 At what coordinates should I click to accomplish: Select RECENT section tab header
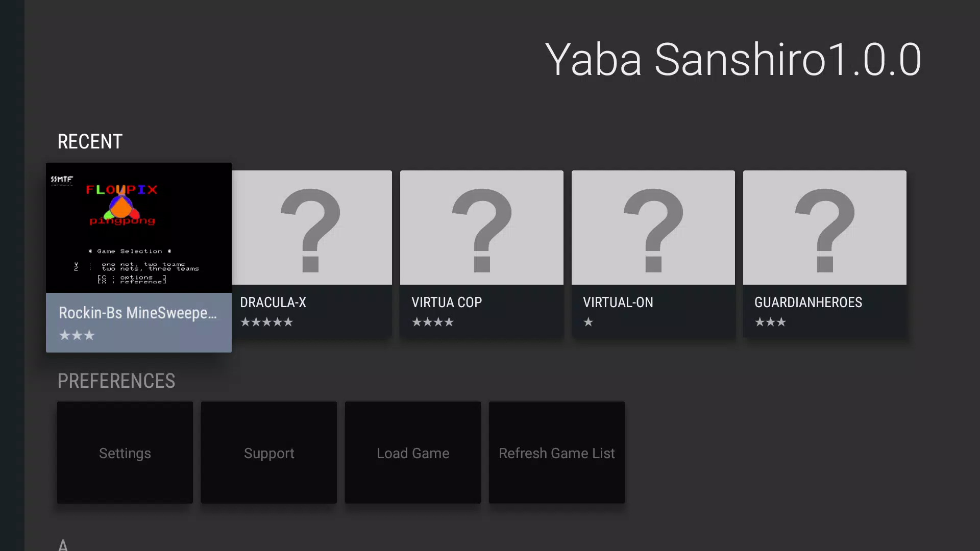coord(90,141)
